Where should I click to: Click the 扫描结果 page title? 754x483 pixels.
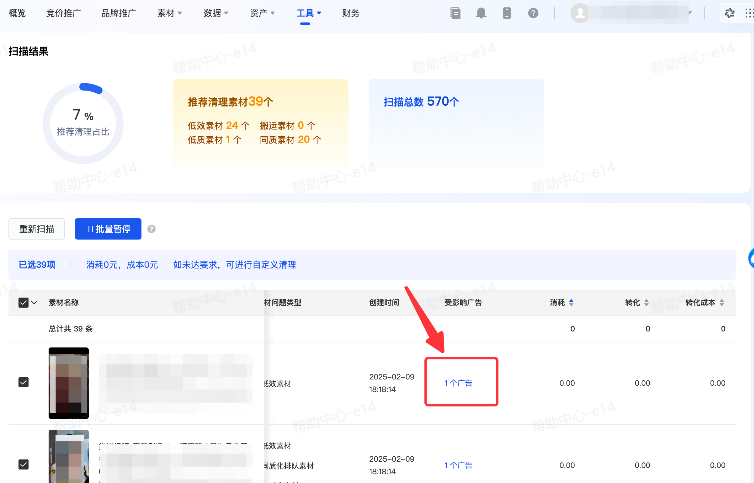coord(28,51)
